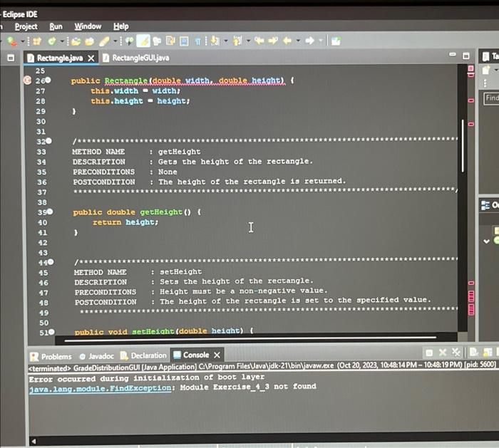Open the Project menu

click(26, 26)
